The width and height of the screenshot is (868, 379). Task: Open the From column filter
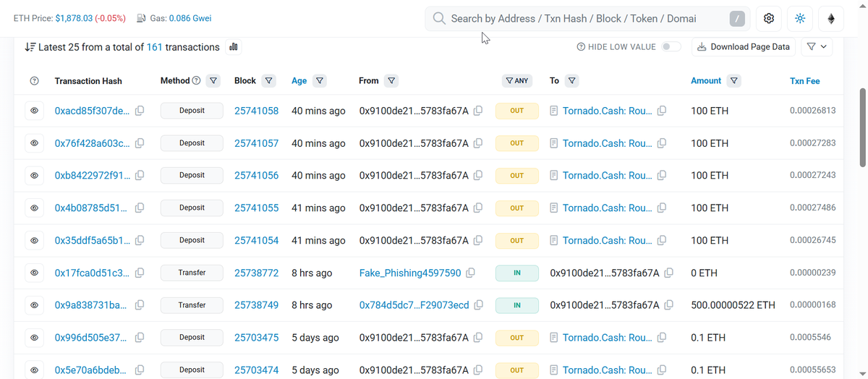point(391,81)
